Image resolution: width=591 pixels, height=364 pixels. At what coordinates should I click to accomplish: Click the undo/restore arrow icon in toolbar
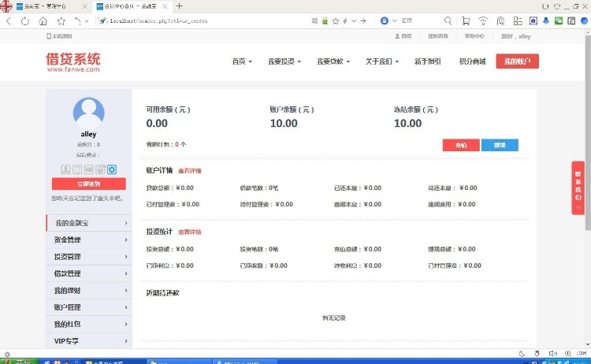(77, 21)
